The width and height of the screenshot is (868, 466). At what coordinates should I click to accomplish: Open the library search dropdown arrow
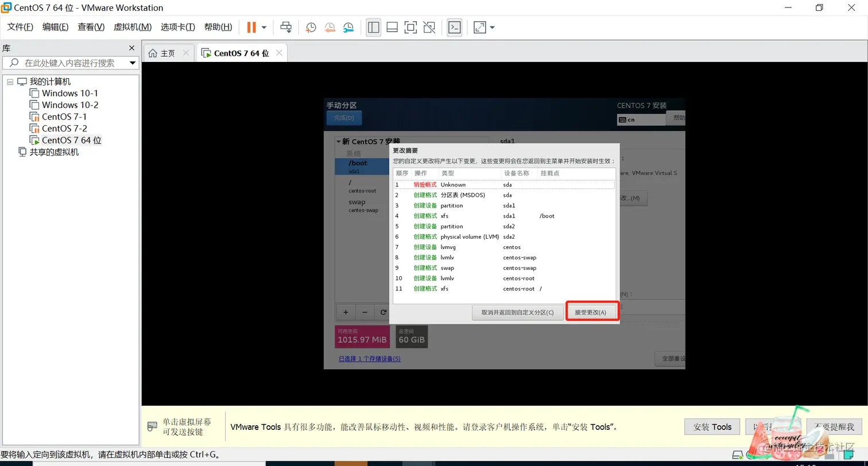[133, 63]
